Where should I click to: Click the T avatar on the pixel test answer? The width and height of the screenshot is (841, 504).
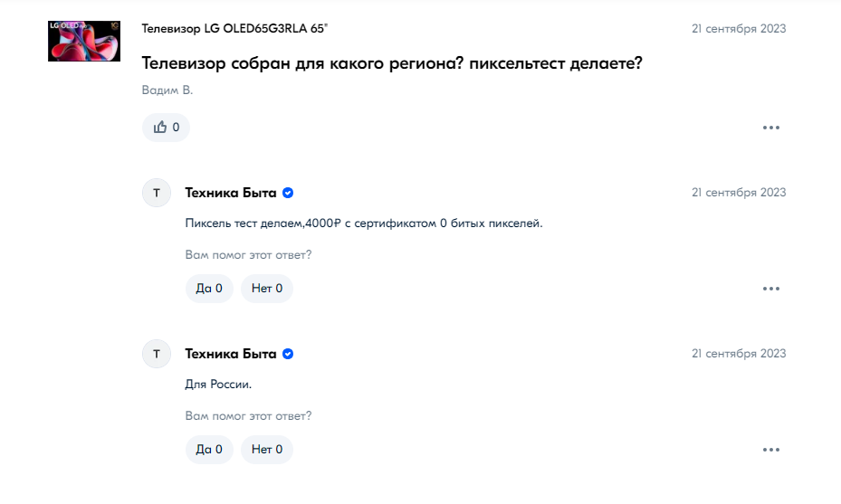[x=157, y=193]
